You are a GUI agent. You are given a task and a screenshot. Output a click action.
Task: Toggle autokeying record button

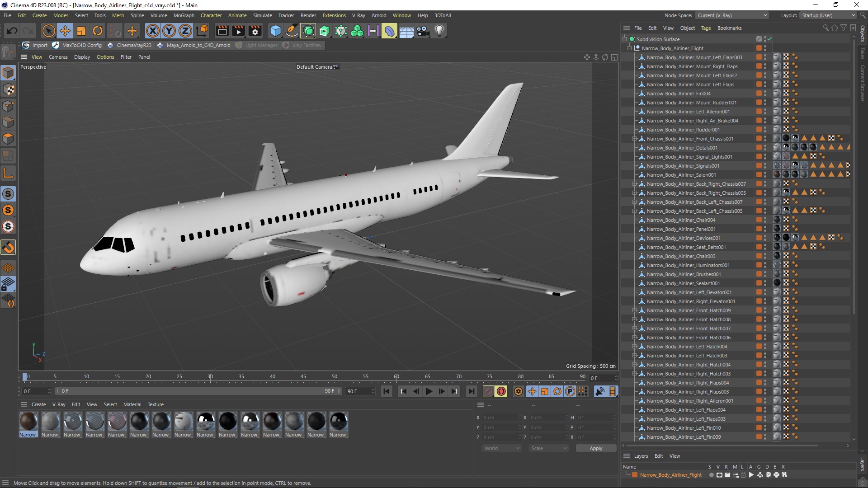click(x=501, y=391)
